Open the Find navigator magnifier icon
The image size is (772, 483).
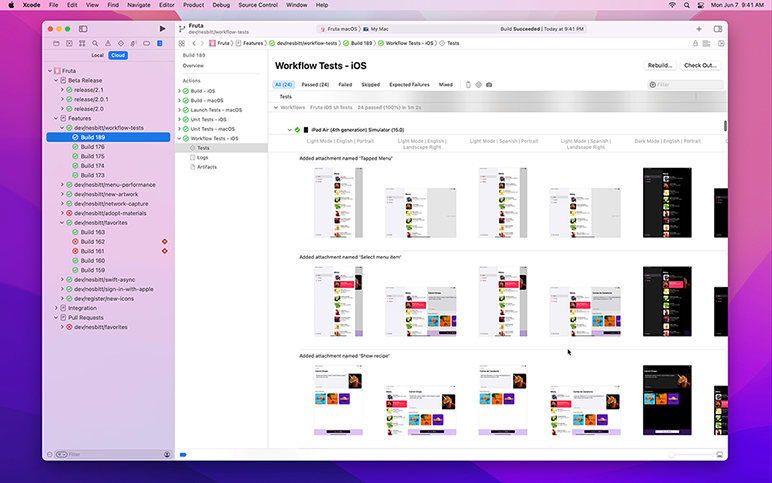tap(95, 44)
